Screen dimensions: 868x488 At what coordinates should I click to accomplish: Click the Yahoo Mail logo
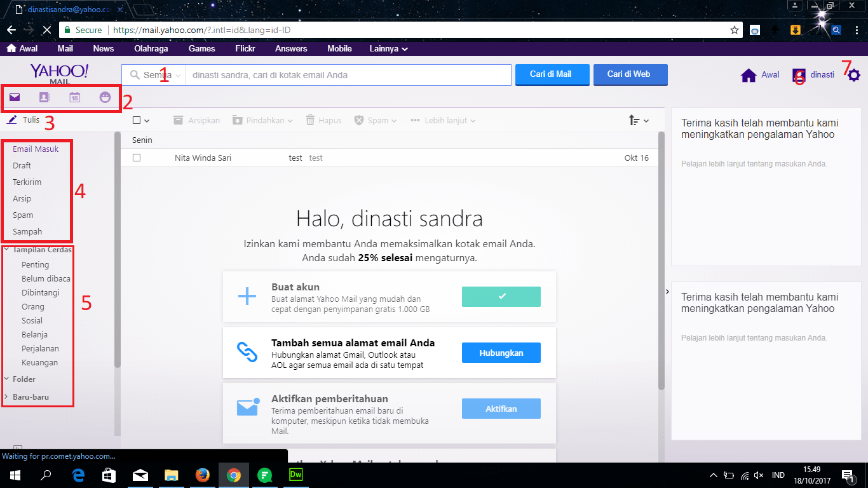point(60,73)
